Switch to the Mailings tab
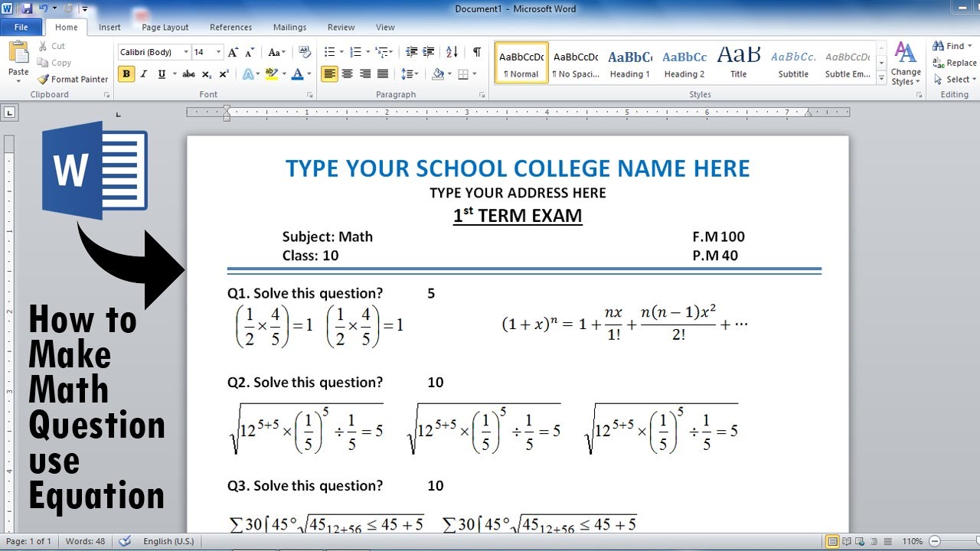 289,27
